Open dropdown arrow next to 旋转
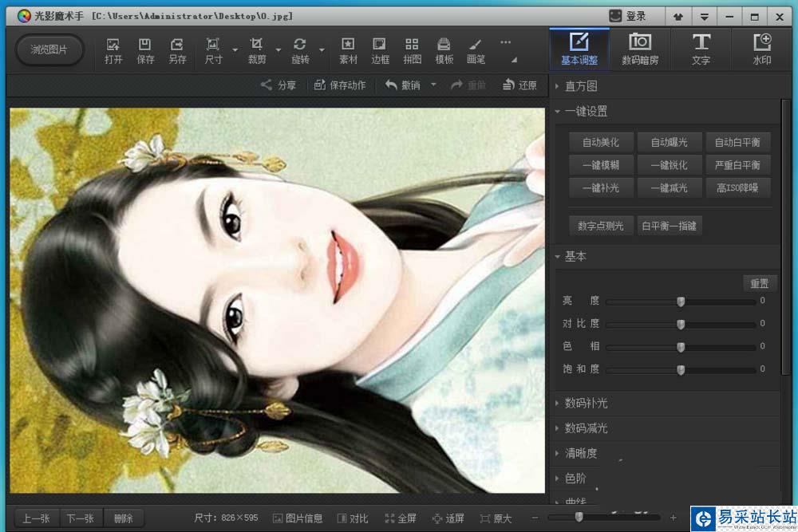 [322, 50]
